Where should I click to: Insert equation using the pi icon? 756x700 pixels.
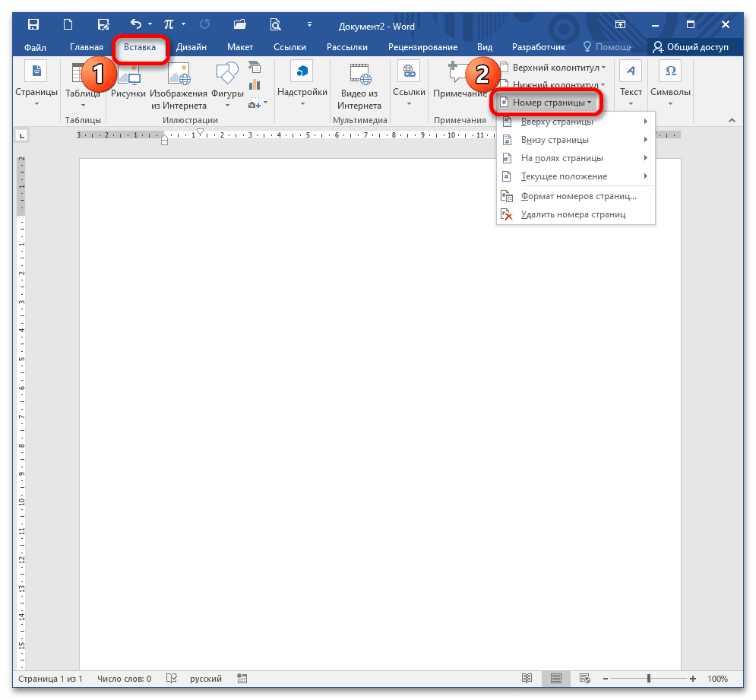168,24
